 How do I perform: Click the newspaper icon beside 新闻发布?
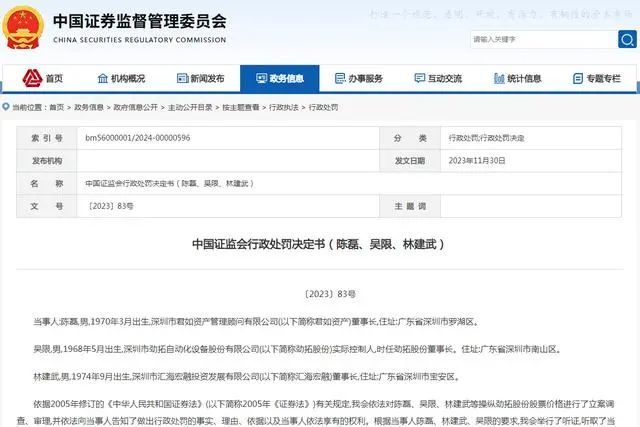pyautogui.click(x=182, y=78)
